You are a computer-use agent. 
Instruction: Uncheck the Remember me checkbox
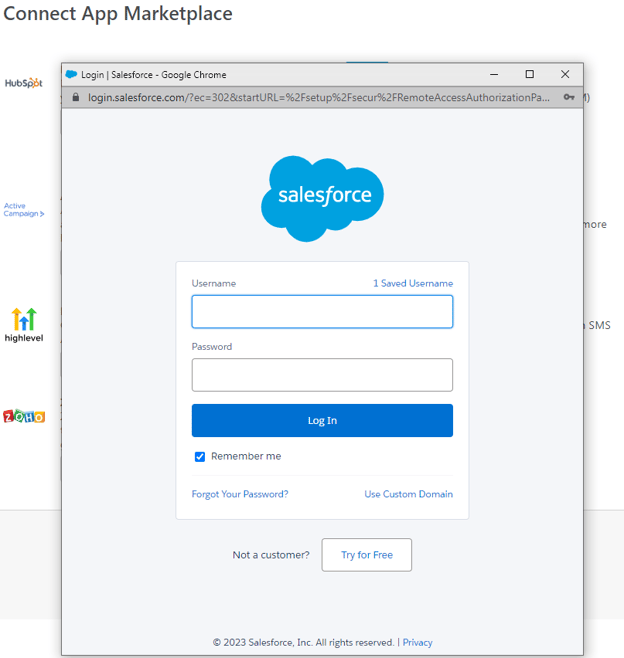click(x=200, y=457)
